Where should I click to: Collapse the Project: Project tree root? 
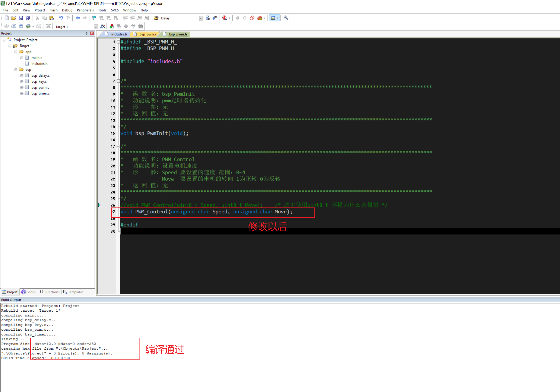(4, 40)
